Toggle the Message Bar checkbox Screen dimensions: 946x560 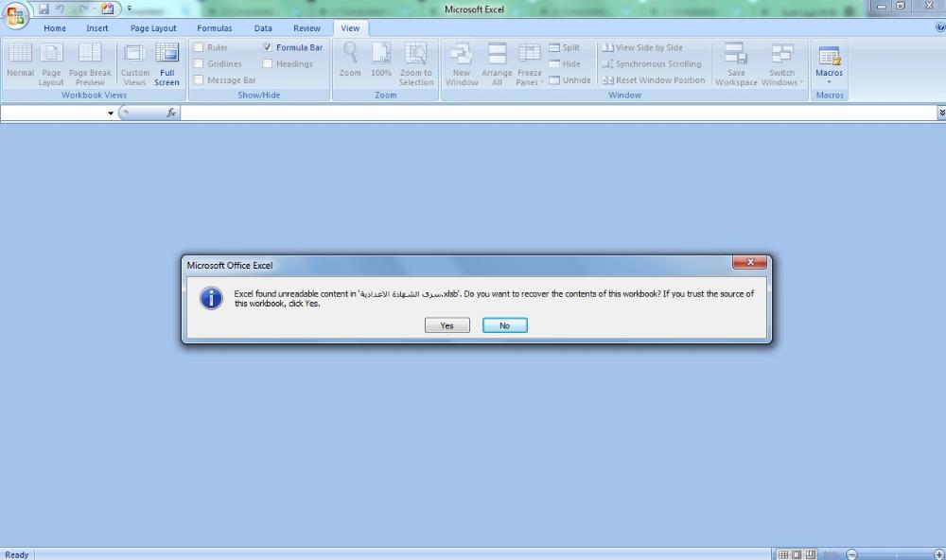pos(199,79)
